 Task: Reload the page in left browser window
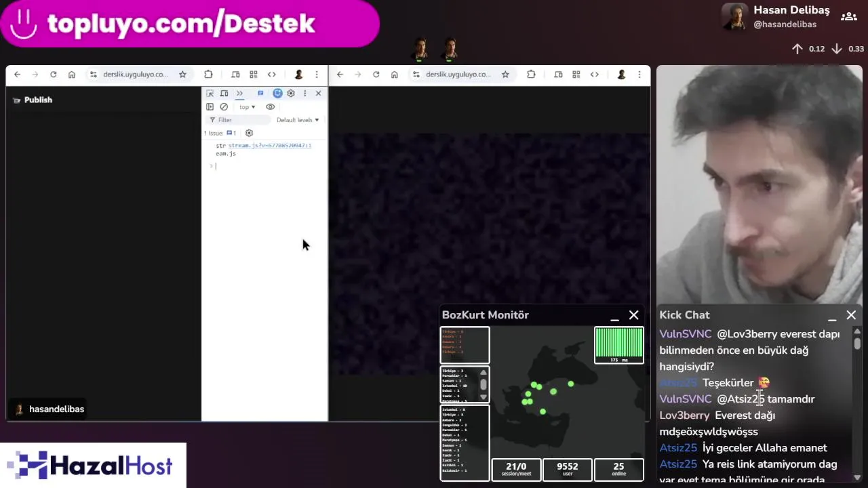pos(54,75)
